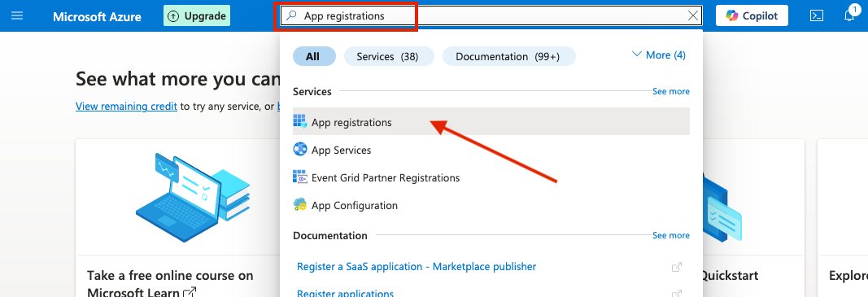Select the All filter pill
The height and width of the screenshot is (297, 868).
click(x=314, y=56)
